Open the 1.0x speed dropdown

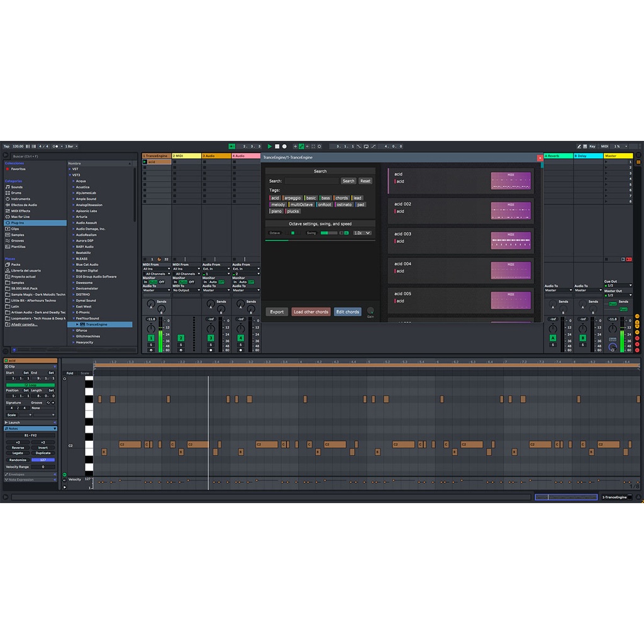(362, 233)
